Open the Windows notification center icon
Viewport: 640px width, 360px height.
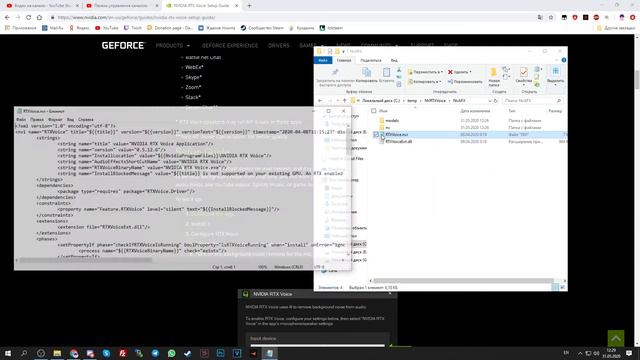629,353
